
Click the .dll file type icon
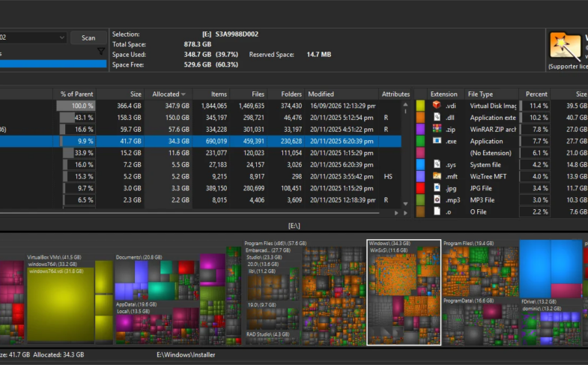coord(437,117)
